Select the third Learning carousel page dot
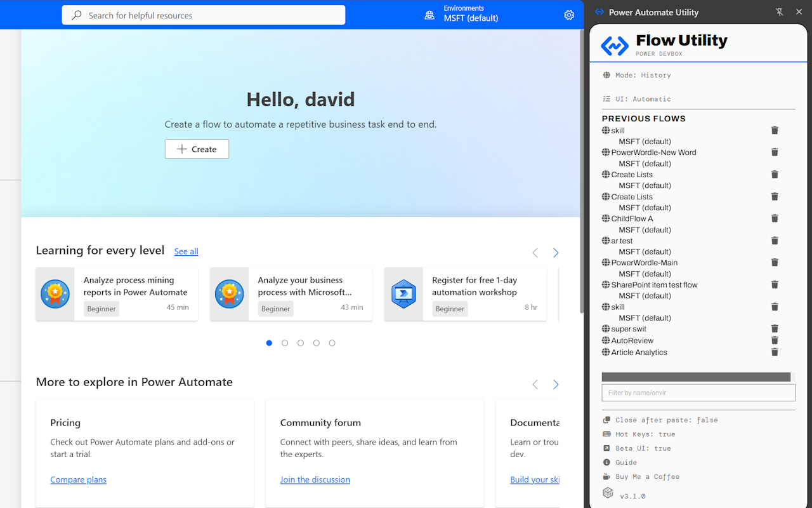The height and width of the screenshot is (508, 812). (301, 343)
